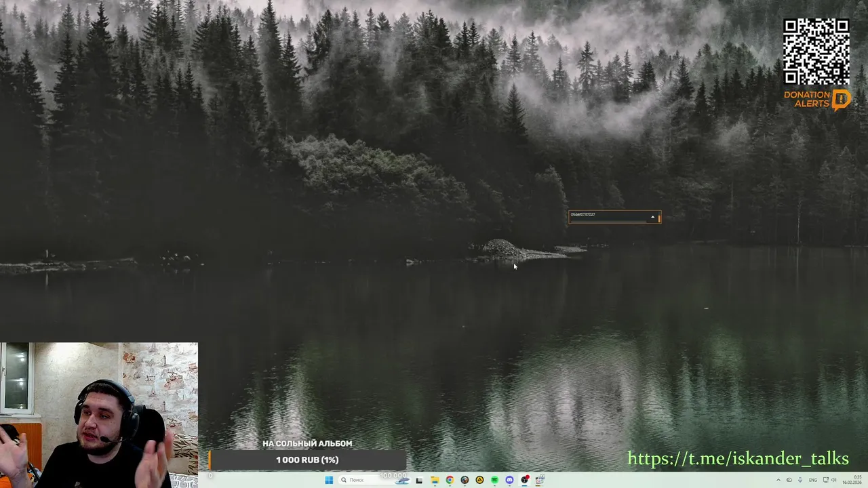Click the orange bar at the right edge of the widget
The height and width of the screenshot is (488, 868).
coord(659,218)
